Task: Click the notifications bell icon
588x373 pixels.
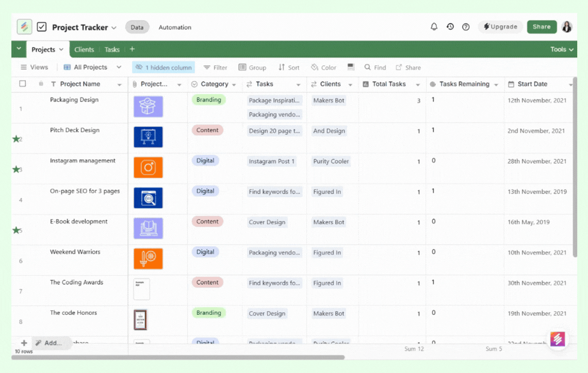Action: (434, 27)
